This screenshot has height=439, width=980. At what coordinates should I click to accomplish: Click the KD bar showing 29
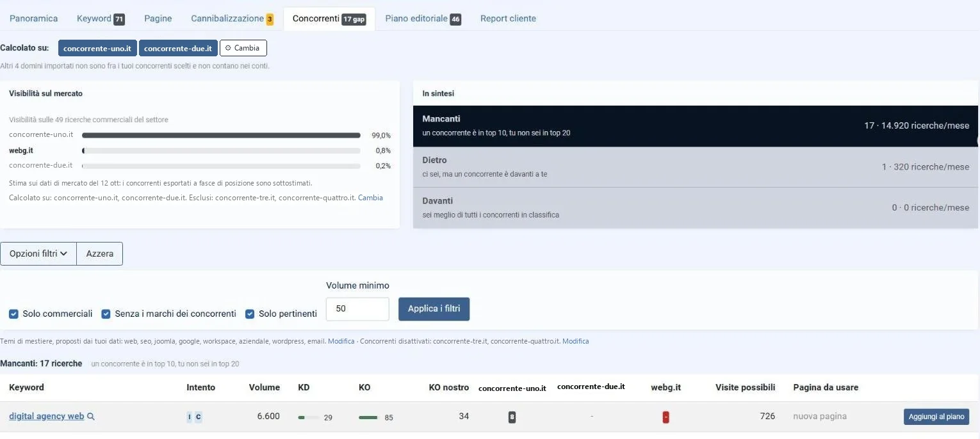(x=309, y=417)
